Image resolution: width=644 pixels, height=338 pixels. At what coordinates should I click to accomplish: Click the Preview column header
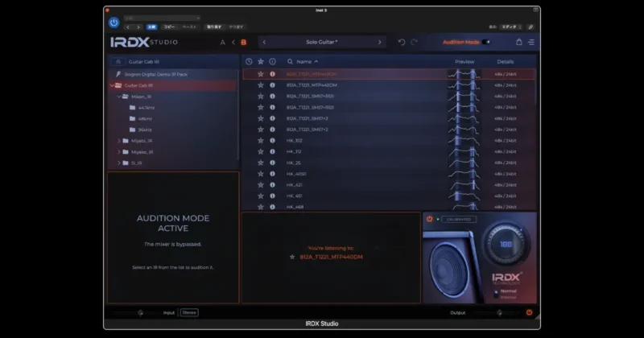click(464, 62)
